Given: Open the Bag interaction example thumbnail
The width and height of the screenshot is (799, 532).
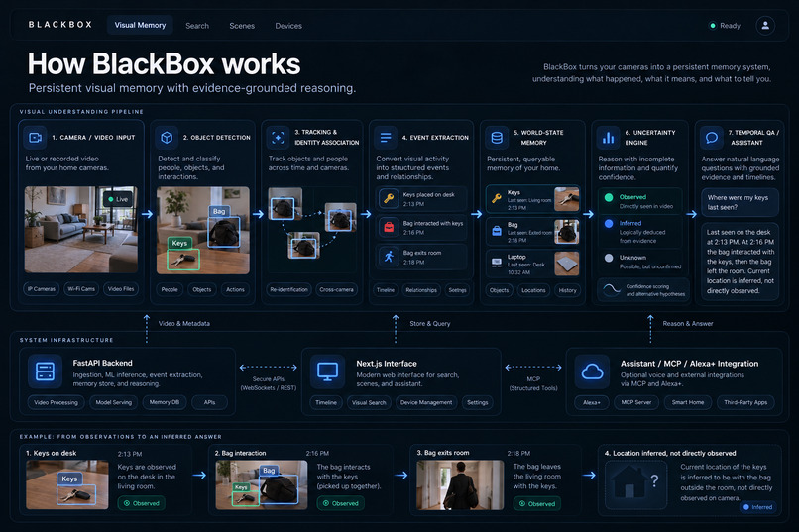Looking at the screenshot, I should 262,484.
